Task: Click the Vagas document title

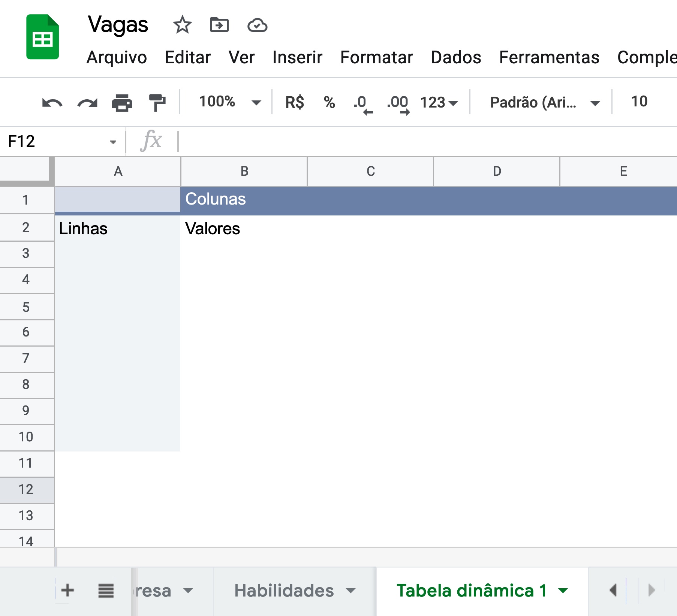Action: 118,25
